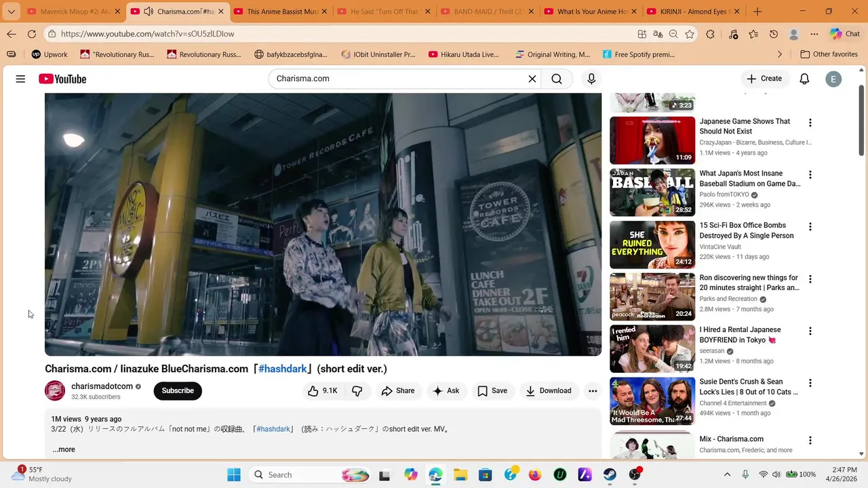This screenshot has height=488, width=868.
Task: Open the account avatar 'E' menu
Action: click(833, 79)
